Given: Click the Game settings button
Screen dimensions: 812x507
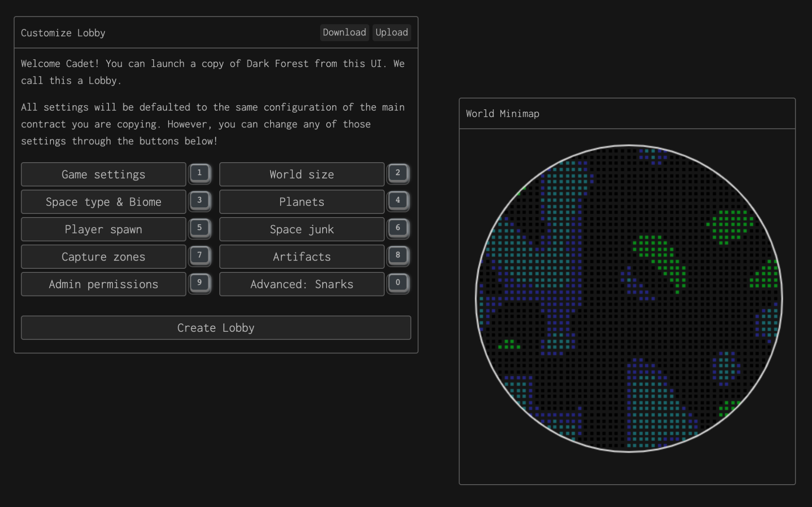Looking at the screenshot, I should (103, 174).
